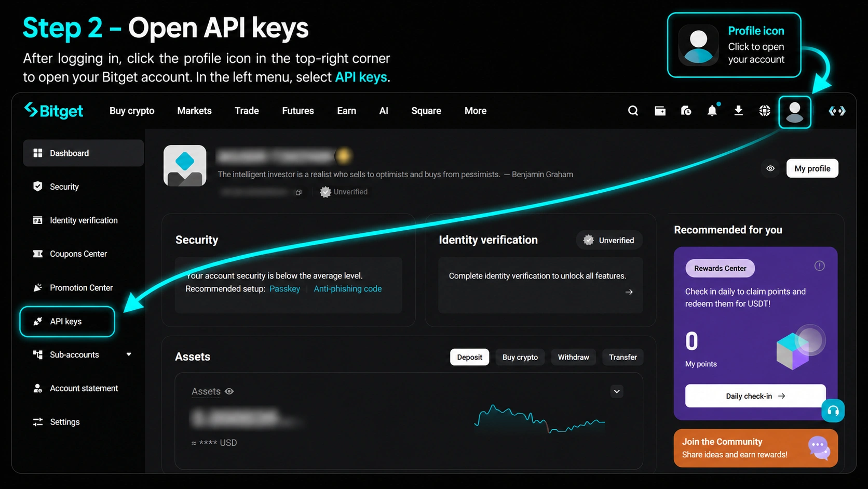Open Markets in top navigation

(194, 111)
